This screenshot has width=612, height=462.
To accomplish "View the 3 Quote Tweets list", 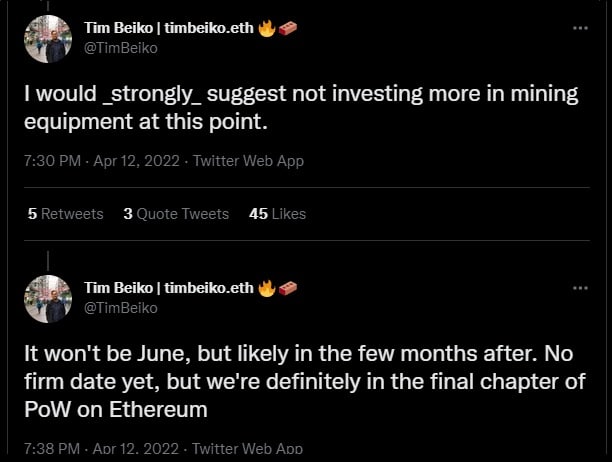I will [x=176, y=214].
